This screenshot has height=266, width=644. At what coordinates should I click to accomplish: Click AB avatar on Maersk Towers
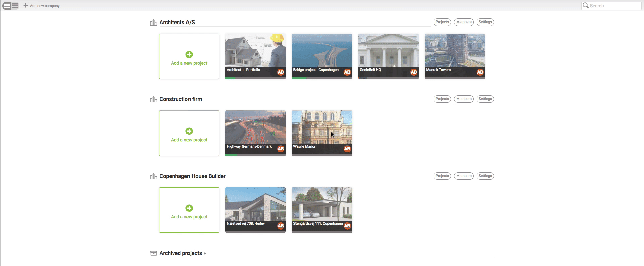click(480, 72)
